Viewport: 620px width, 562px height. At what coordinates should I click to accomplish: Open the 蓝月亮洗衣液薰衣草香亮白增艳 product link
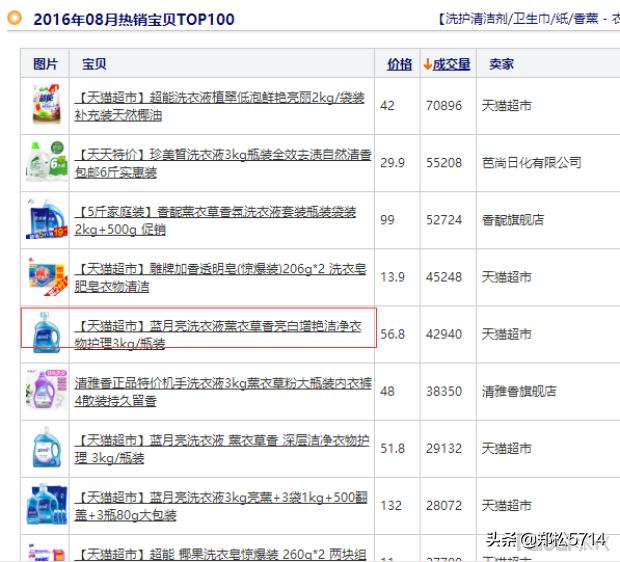click(x=218, y=335)
